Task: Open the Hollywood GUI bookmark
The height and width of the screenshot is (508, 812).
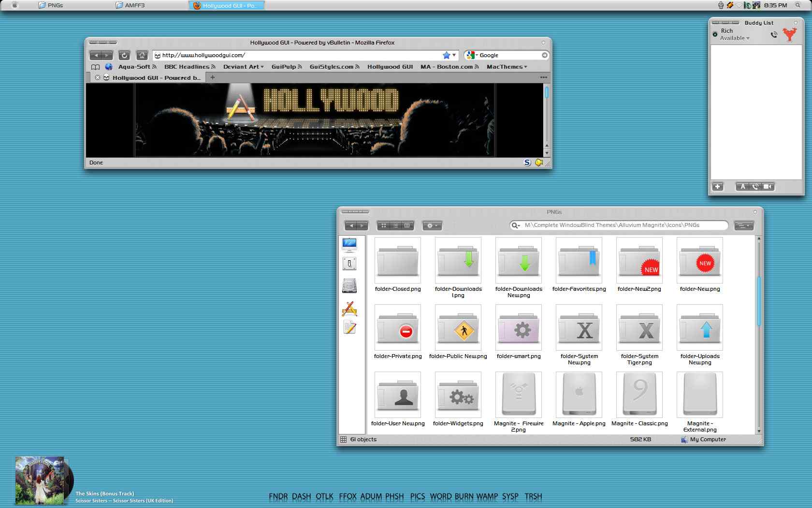Action: pyautogui.click(x=390, y=67)
